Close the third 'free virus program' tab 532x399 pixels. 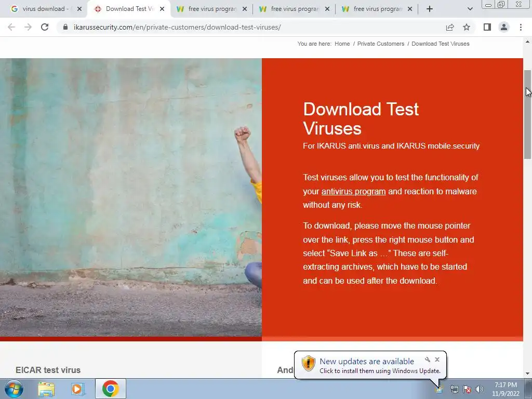[x=410, y=9]
